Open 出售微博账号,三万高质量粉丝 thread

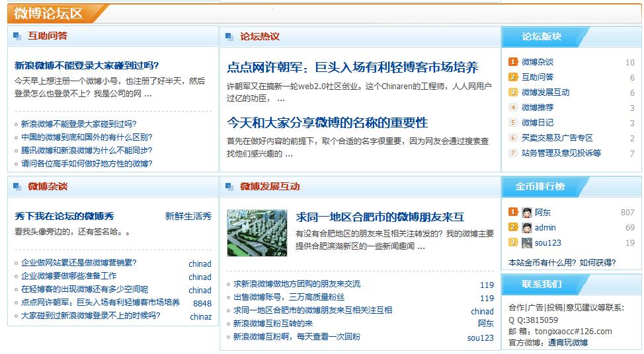[x=289, y=297]
